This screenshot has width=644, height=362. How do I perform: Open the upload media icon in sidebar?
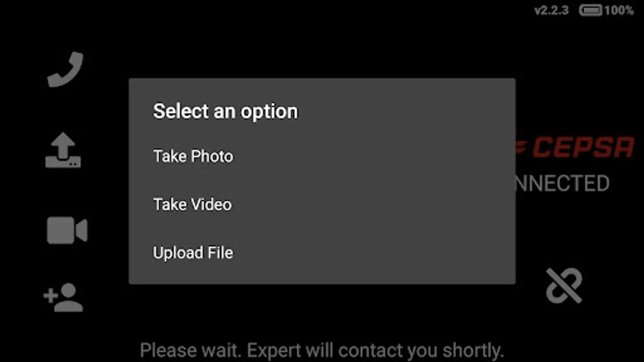[63, 150]
